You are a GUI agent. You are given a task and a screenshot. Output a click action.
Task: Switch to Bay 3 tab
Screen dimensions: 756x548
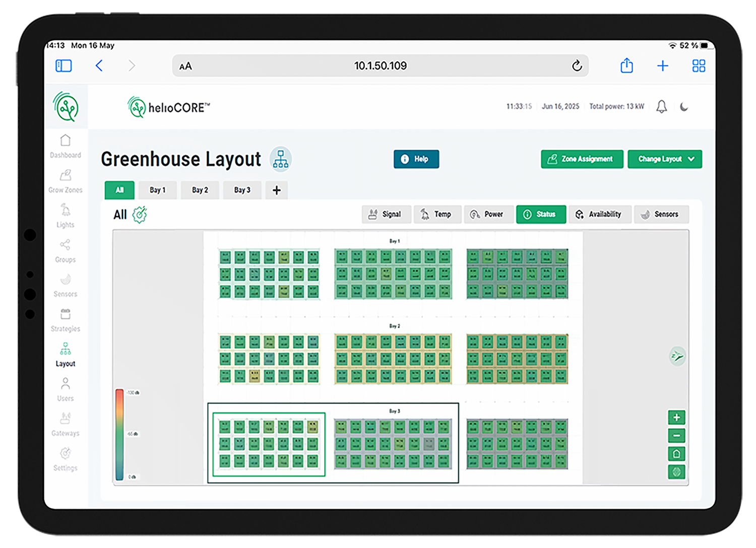pos(242,190)
